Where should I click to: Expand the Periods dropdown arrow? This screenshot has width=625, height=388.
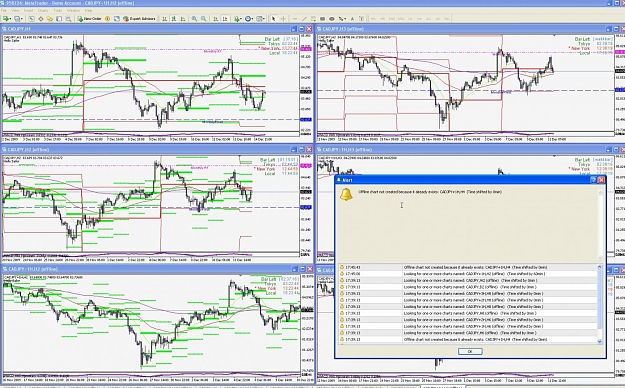coord(253,19)
